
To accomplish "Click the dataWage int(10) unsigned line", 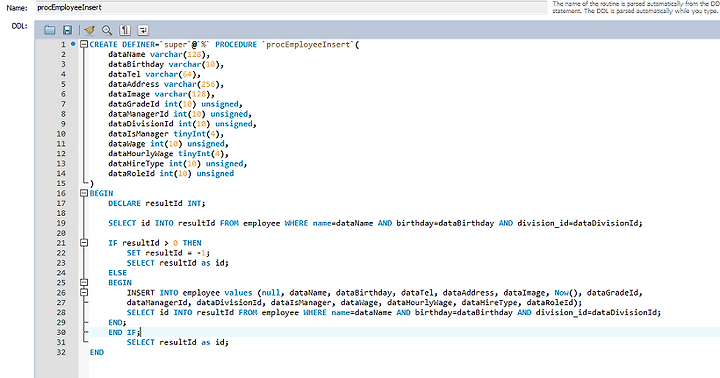I will [x=168, y=144].
